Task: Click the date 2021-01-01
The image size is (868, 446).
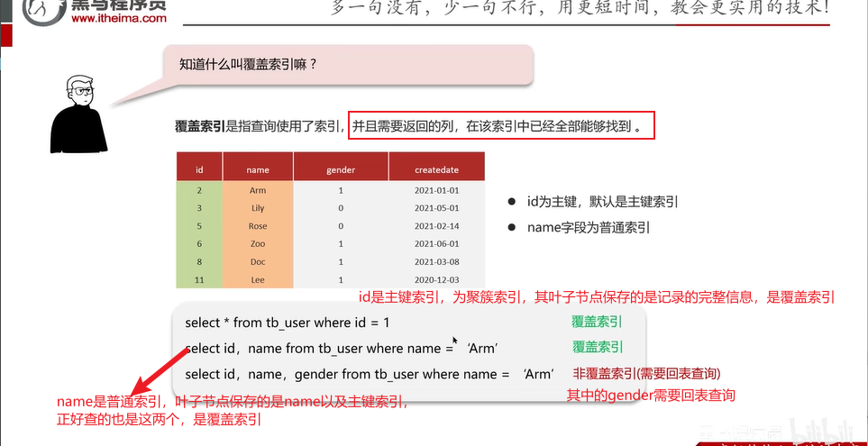Action: [x=437, y=190]
